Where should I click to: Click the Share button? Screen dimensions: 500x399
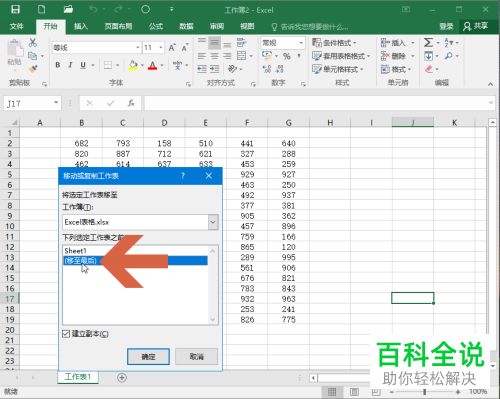pyautogui.click(x=476, y=26)
